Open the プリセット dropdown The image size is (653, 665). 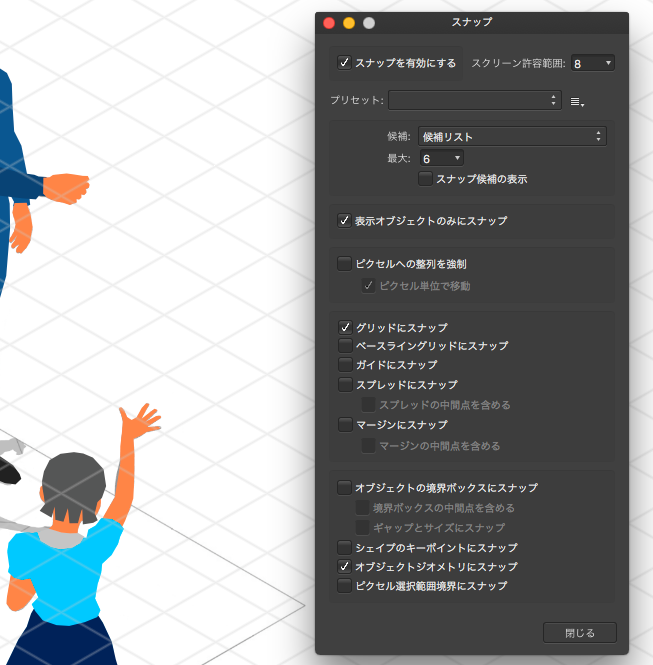coord(474,100)
